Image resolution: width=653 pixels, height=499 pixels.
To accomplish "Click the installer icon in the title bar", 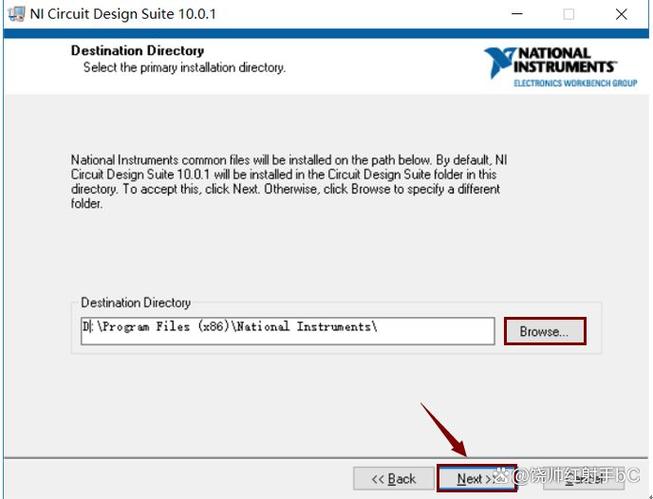I will [x=17, y=14].
